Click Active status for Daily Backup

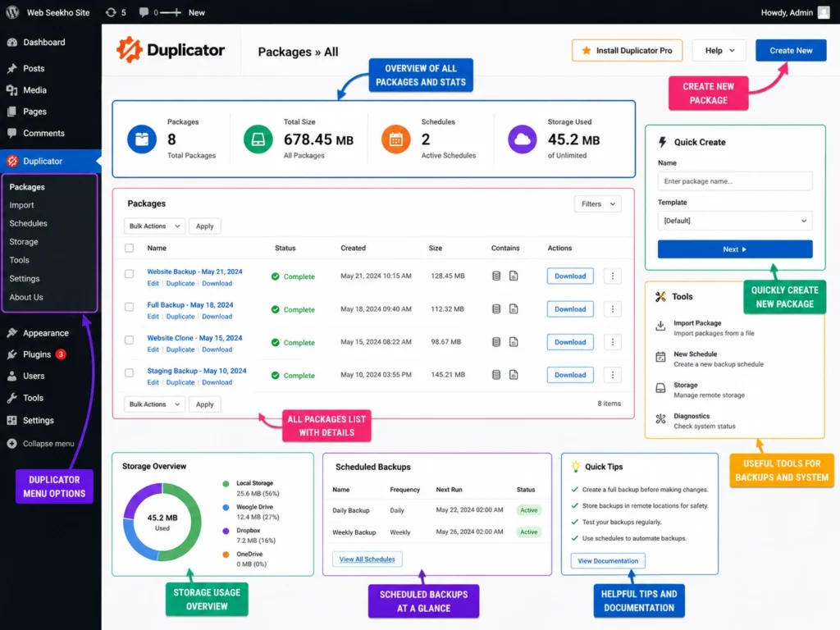click(x=529, y=510)
